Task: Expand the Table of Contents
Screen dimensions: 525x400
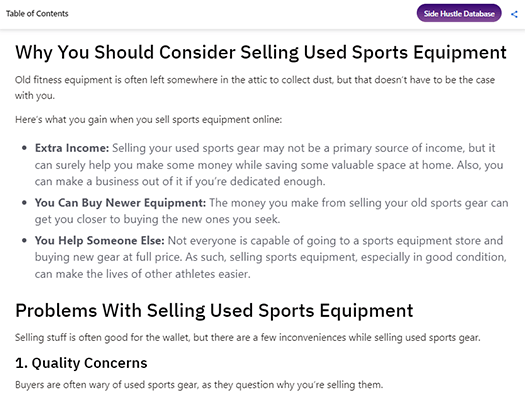Action: (37, 14)
